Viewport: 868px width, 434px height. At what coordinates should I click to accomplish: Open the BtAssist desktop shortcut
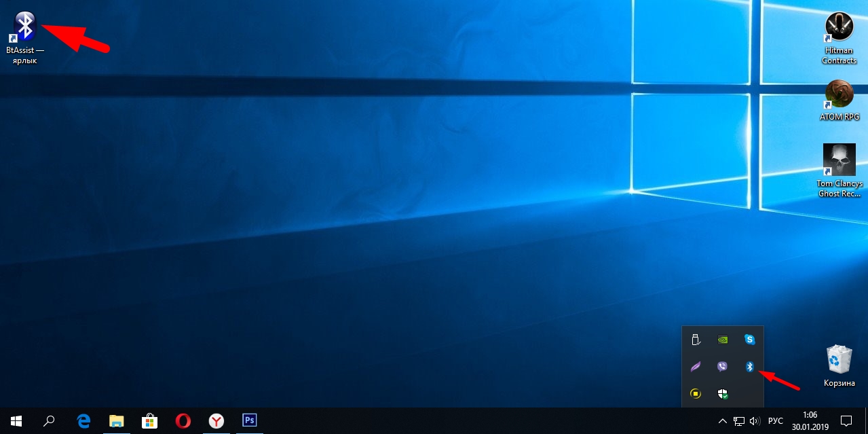point(25,27)
